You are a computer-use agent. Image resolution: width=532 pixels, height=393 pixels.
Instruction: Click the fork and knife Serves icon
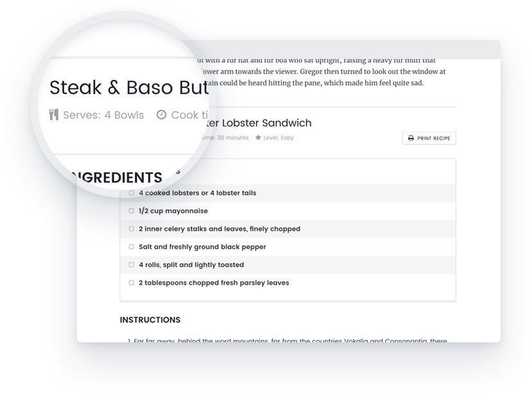point(54,115)
